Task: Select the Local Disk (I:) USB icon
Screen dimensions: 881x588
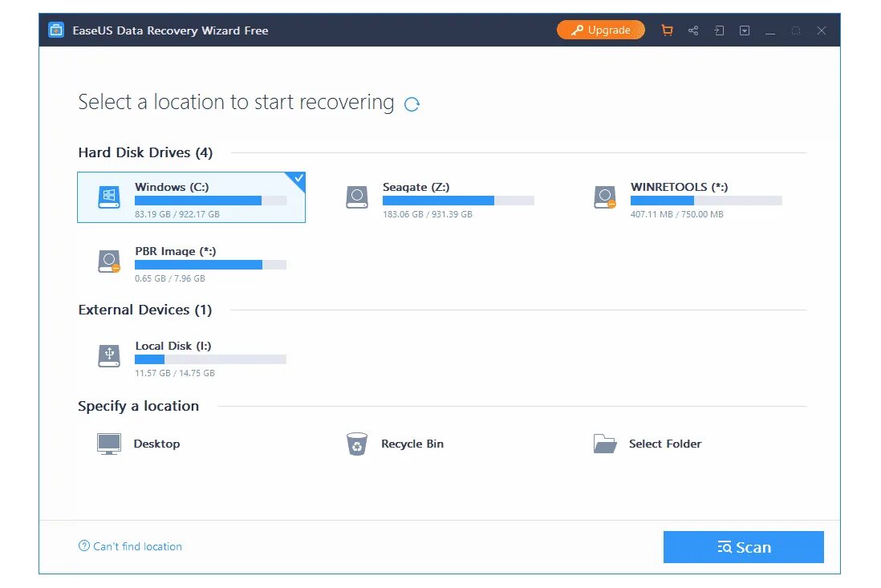Action: [x=109, y=356]
